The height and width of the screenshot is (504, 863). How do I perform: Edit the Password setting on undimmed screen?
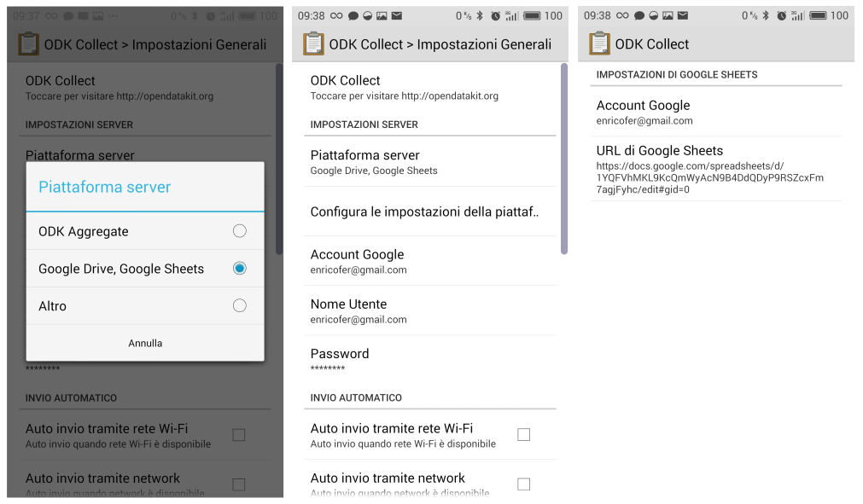[x=430, y=360]
